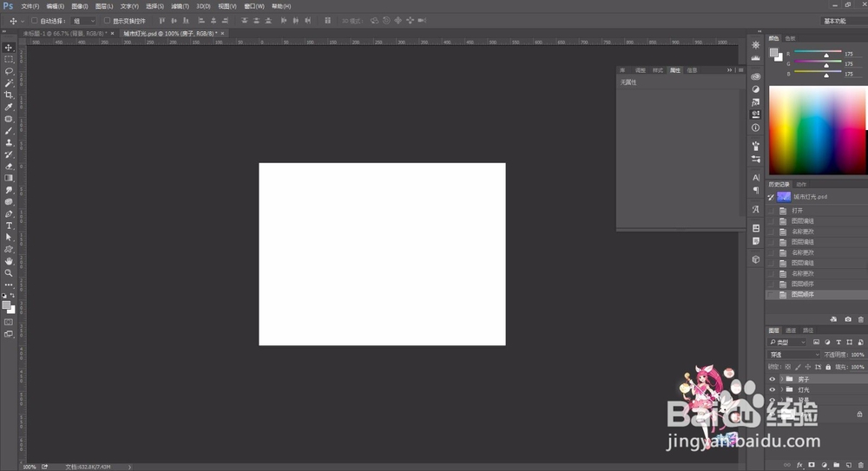
Task: Select the Rectangular Marquee tool
Action: 9,59
